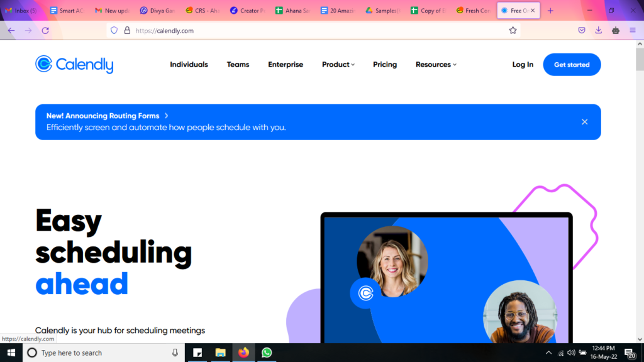Click chevron next to Announcing Routing Forms
The height and width of the screenshot is (362, 644).
(166, 116)
